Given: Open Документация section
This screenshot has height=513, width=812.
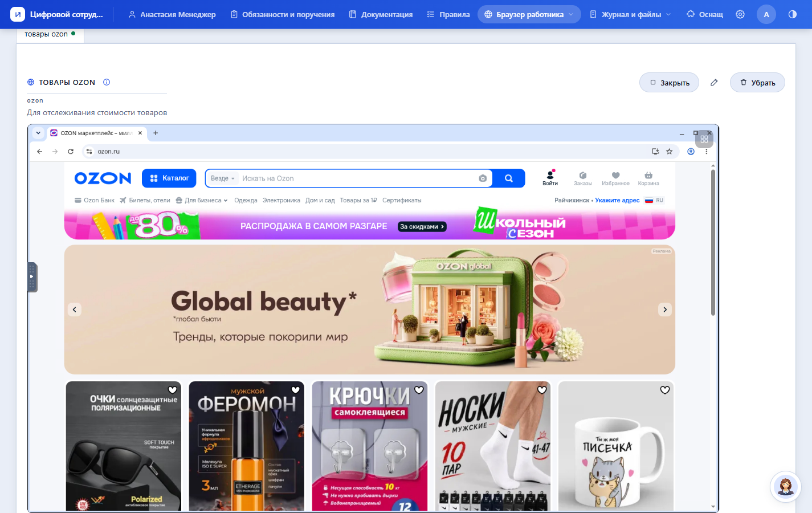Looking at the screenshot, I should pyautogui.click(x=381, y=14).
